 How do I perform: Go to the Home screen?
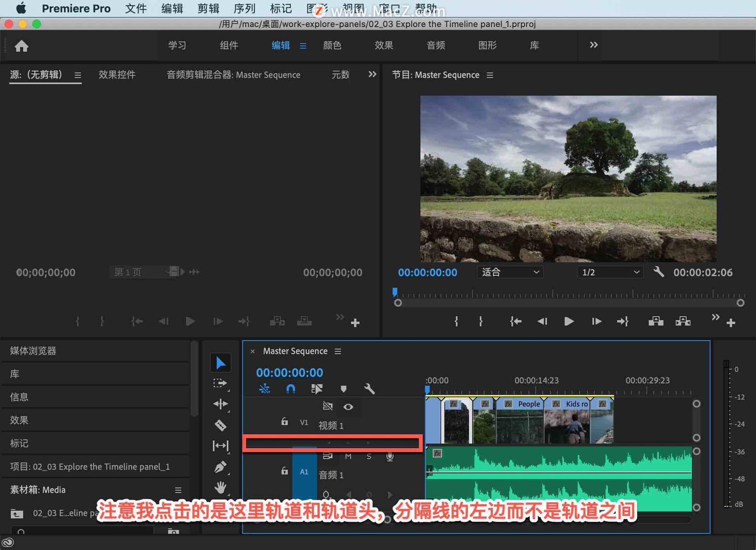click(22, 46)
